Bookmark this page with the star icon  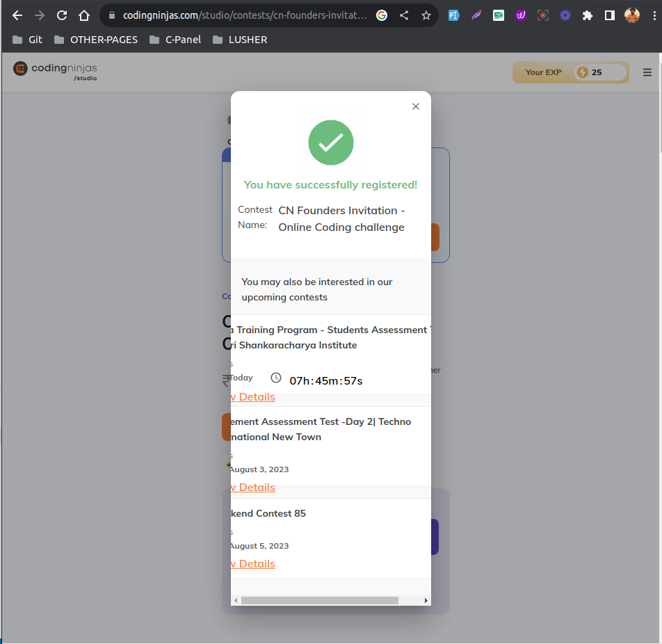point(426,15)
